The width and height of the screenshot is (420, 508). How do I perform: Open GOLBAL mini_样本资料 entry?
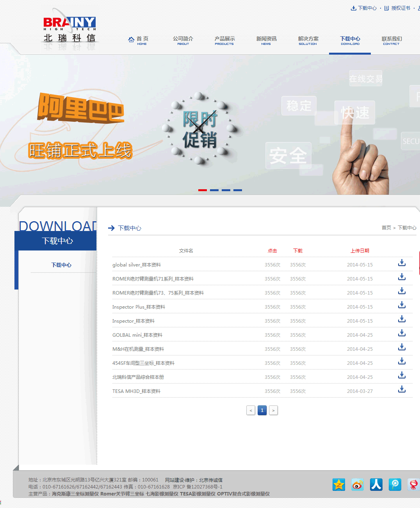137,335
